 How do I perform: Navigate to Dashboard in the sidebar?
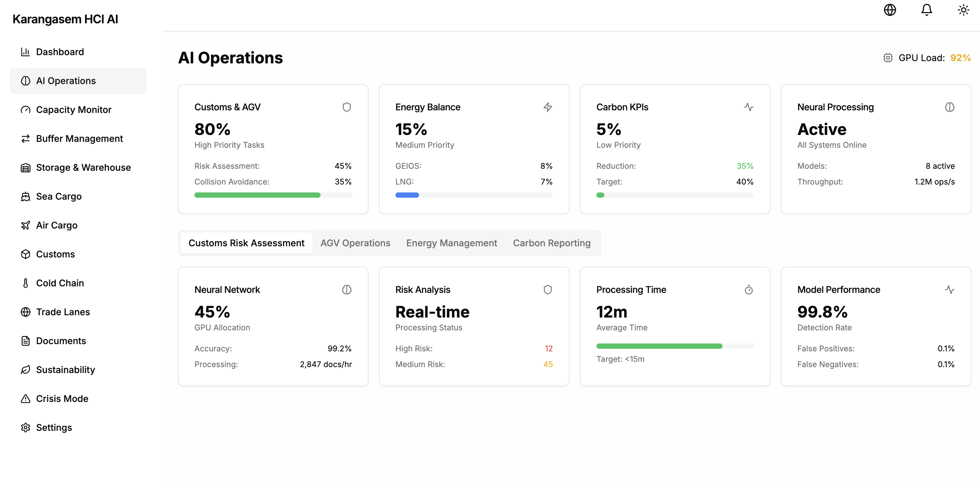pyautogui.click(x=60, y=52)
